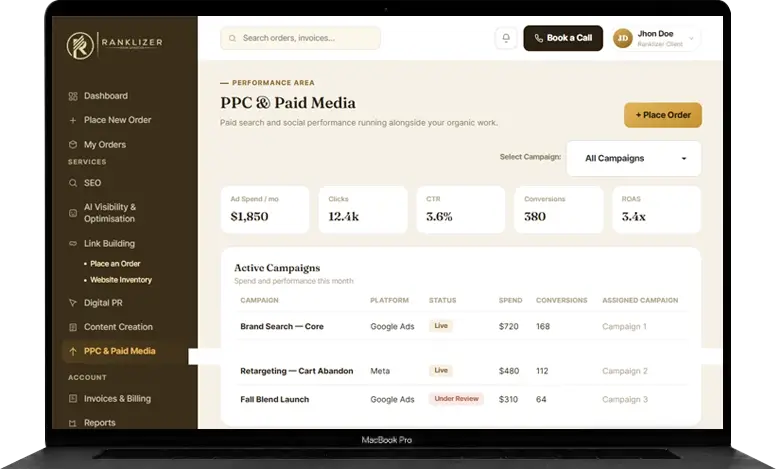Click the ROAS 3.4x card
The height and width of the screenshot is (469, 776).
coord(657,209)
